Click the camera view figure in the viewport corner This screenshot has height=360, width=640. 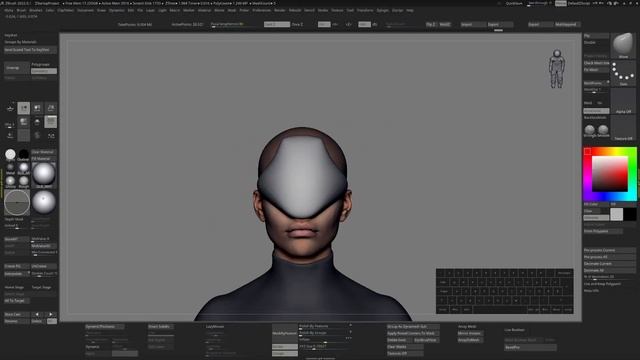click(556, 69)
